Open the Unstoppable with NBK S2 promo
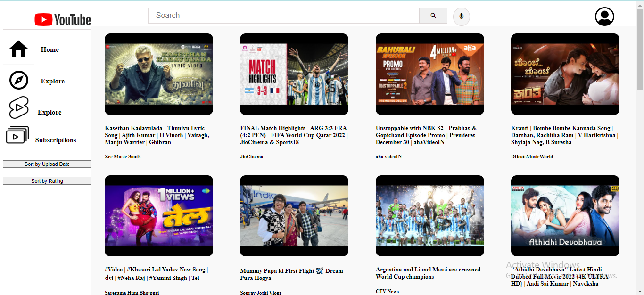 (429, 74)
